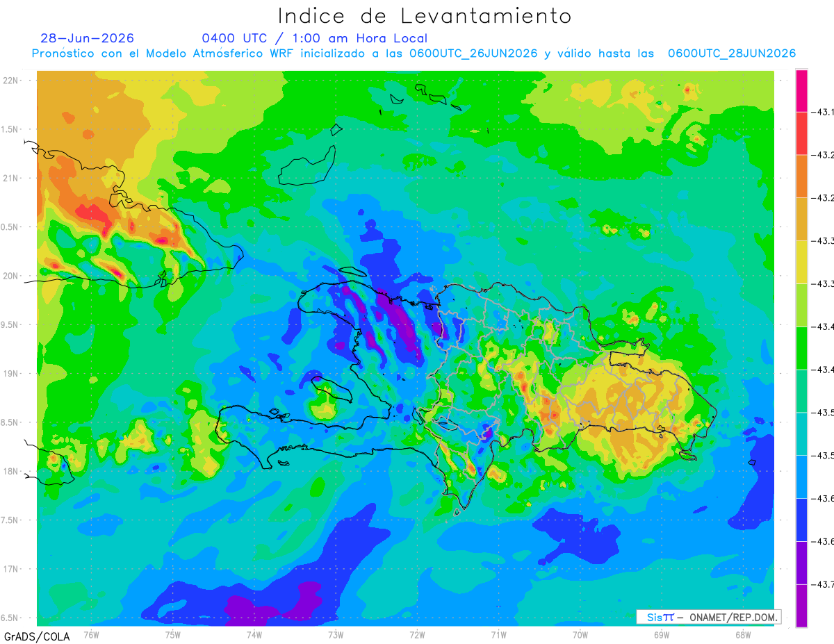Pick the pure green swatch in the legend
The image size is (834, 644).
coord(801,348)
